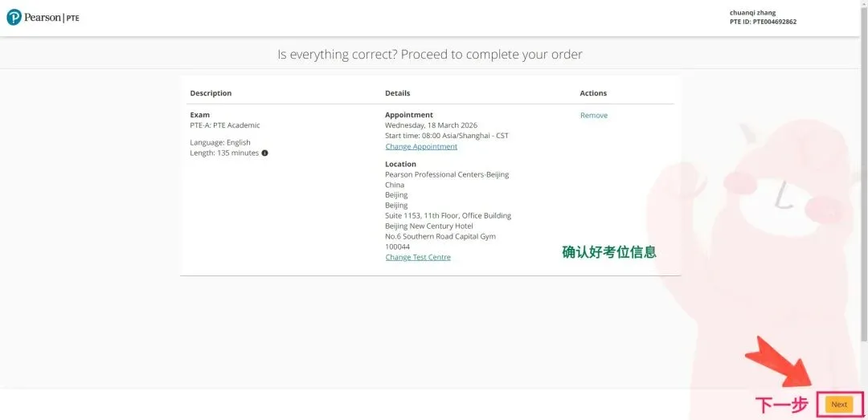
Task: Remove the exam from the order
Action: [593, 116]
